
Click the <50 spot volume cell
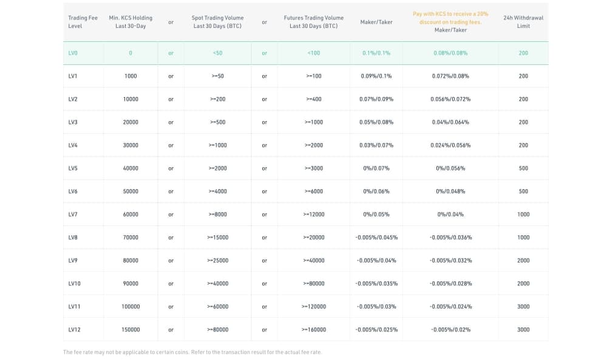coord(217,53)
